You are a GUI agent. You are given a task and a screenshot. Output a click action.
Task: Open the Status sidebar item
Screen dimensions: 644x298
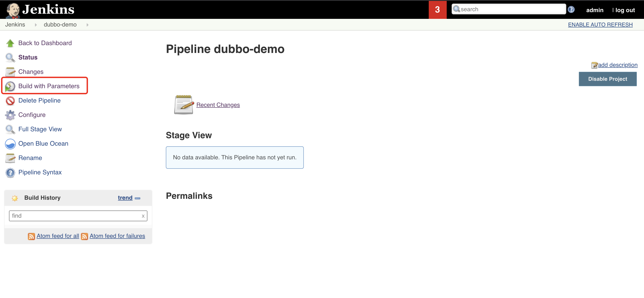28,57
